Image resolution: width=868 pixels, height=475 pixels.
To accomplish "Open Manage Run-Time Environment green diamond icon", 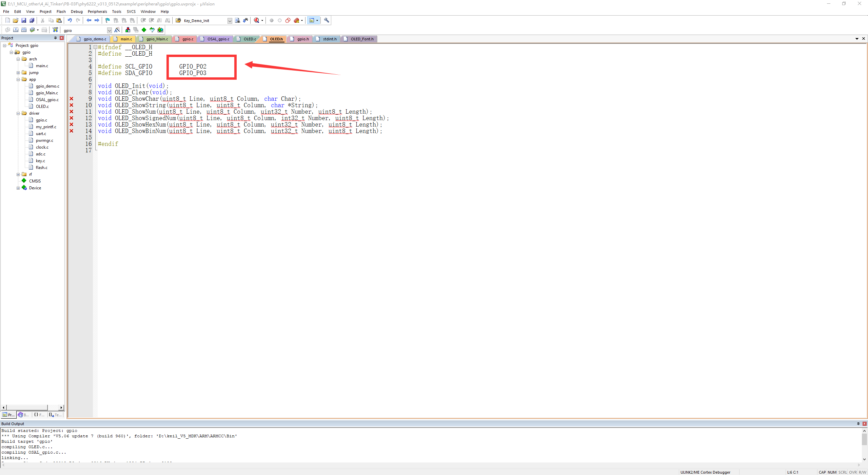I will pyautogui.click(x=144, y=30).
